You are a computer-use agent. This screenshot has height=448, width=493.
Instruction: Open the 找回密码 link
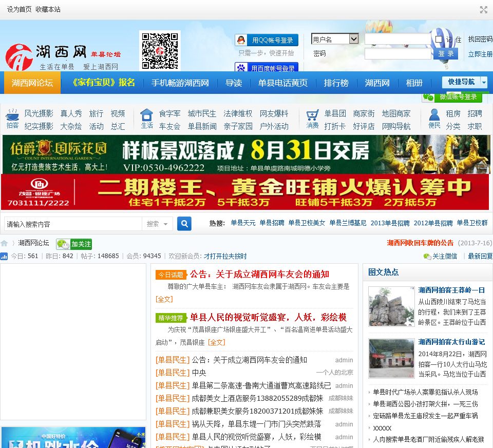point(480,40)
